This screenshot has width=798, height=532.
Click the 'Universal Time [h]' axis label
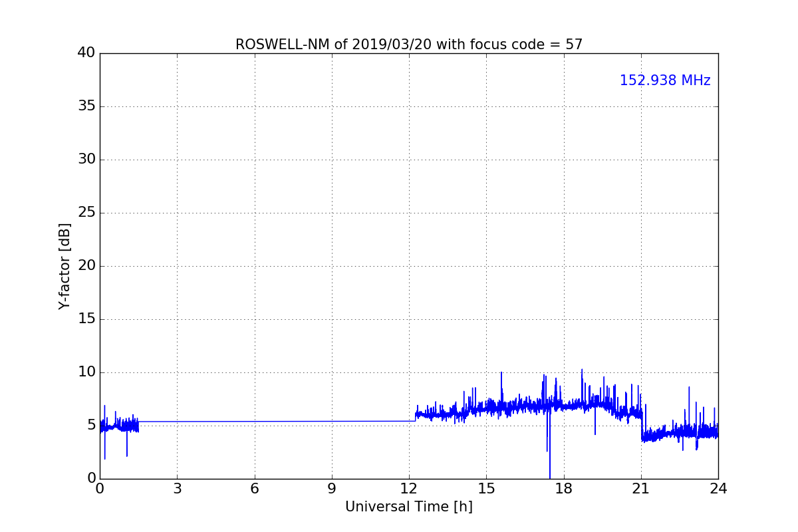[x=408, y=507]
